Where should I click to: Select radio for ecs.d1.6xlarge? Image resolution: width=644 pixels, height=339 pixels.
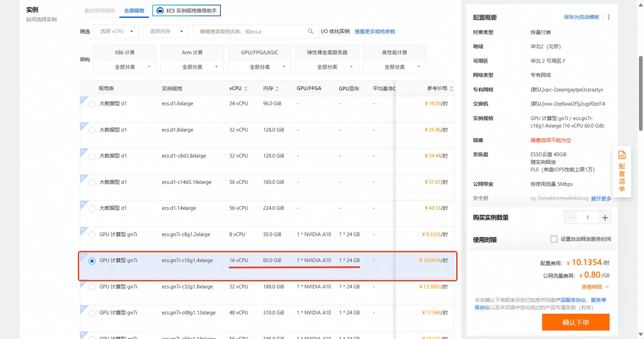(92, 104)
